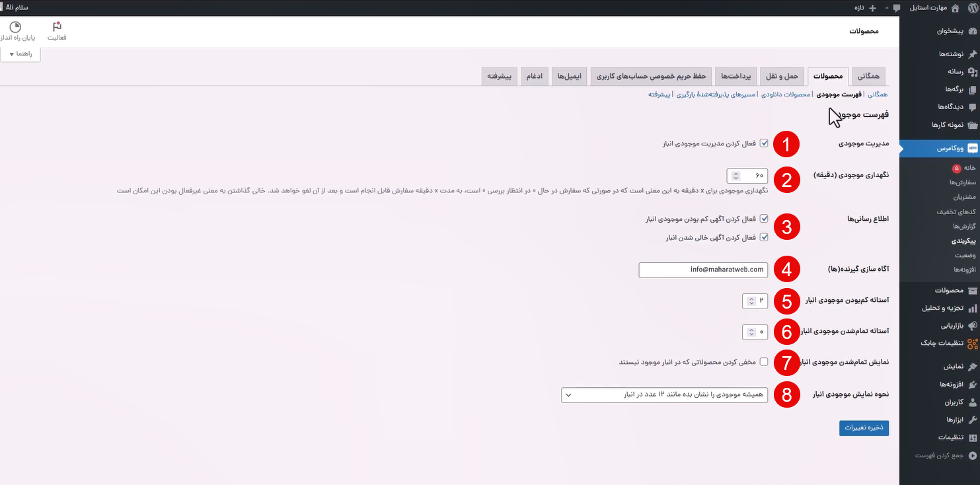Image resolution: width=980 pixels, height=485 pixels.
Task: Open the stock display format dropdown
Action: pos(664,395)
